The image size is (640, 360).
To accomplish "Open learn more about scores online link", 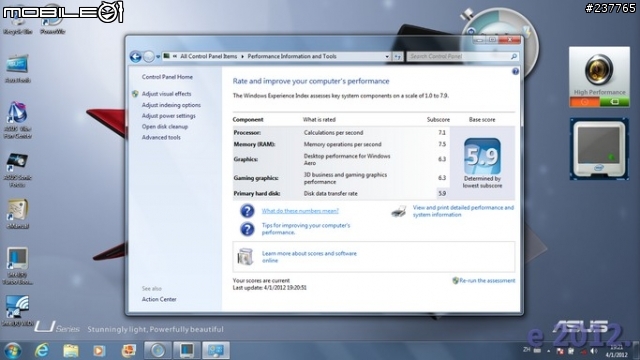I will coord(309,257).
